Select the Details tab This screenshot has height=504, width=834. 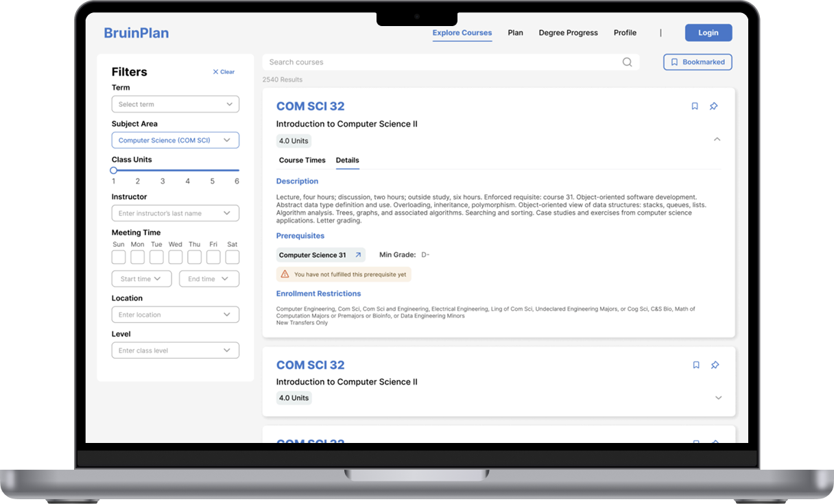tap(348, 160)
